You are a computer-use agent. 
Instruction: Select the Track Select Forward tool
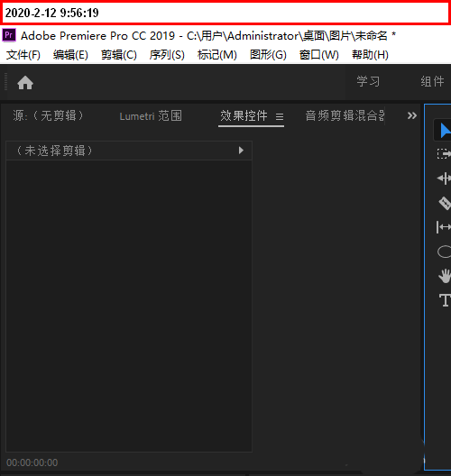(444, 154)
